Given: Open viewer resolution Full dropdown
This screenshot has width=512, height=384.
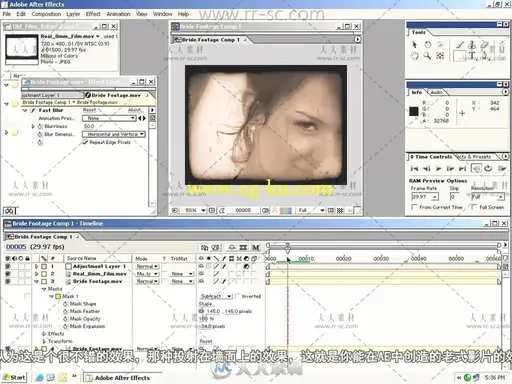Looking at the screenshot, I should [x=310, y=210].
